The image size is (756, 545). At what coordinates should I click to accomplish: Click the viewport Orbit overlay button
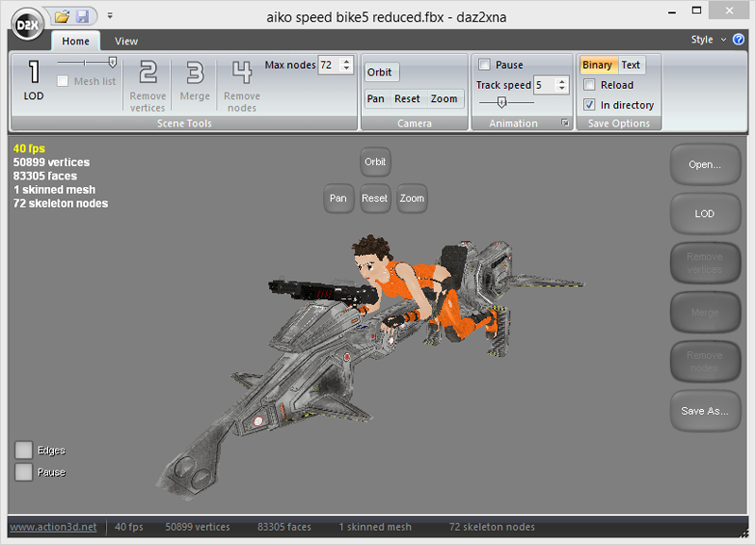coord(375,162)
